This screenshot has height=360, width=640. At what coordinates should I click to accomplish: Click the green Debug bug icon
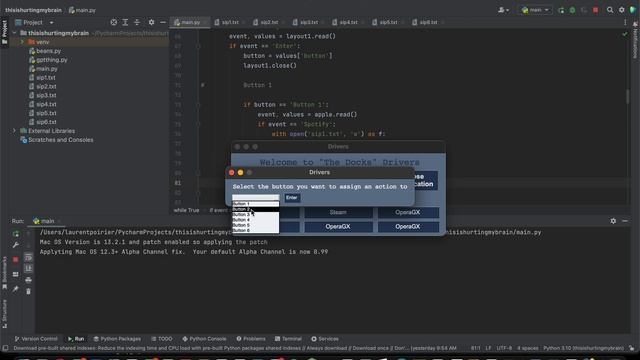pyautogui.click(x=572, y=10)
